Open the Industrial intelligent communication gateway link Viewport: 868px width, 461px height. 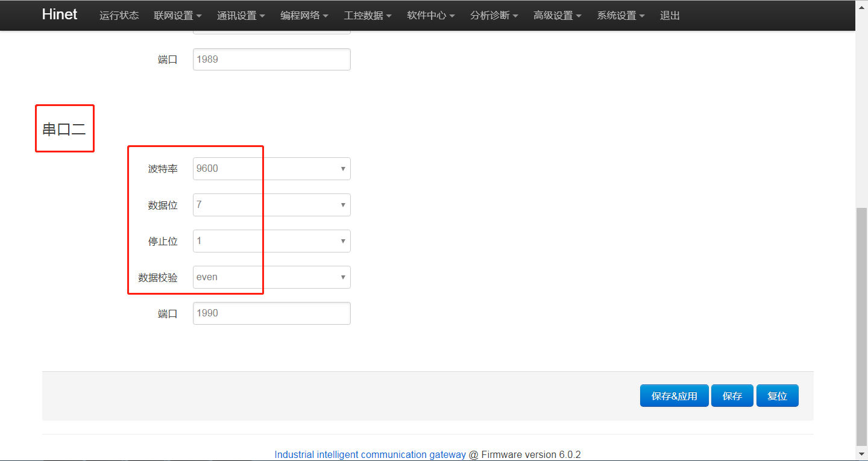370,454
